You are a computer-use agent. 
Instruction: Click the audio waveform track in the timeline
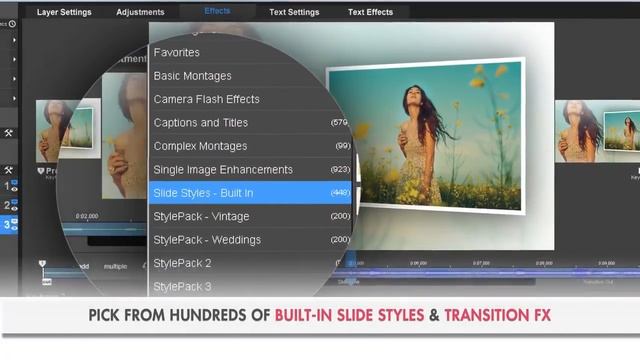pos(486,273)
